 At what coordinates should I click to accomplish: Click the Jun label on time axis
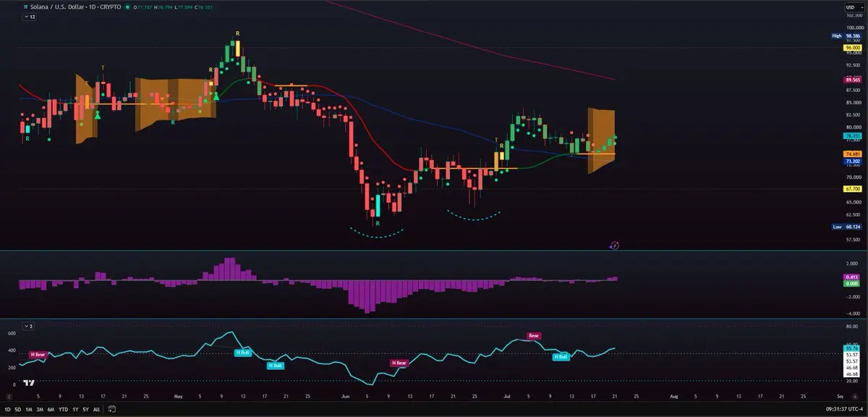(345, 397)
